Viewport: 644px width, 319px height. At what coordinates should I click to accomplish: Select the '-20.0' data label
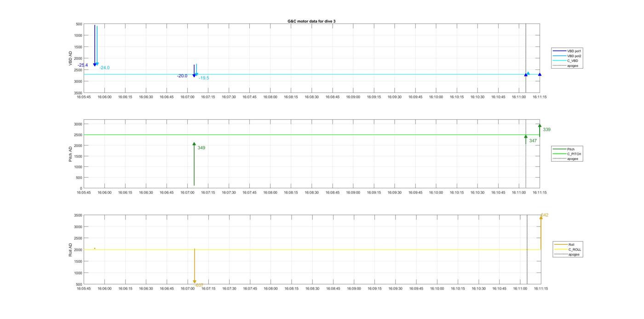(x=182, y=76)
